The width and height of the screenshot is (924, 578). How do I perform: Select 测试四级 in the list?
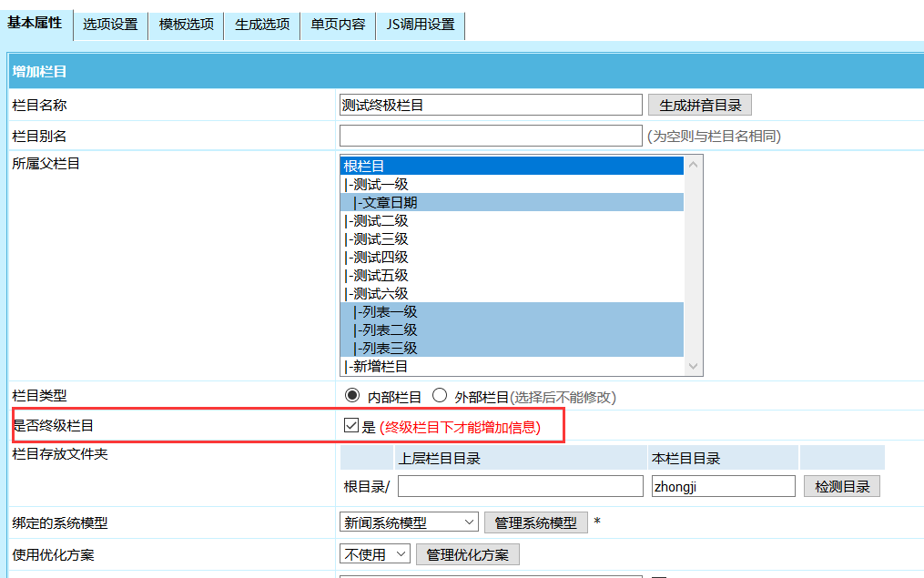pos(512,258)
